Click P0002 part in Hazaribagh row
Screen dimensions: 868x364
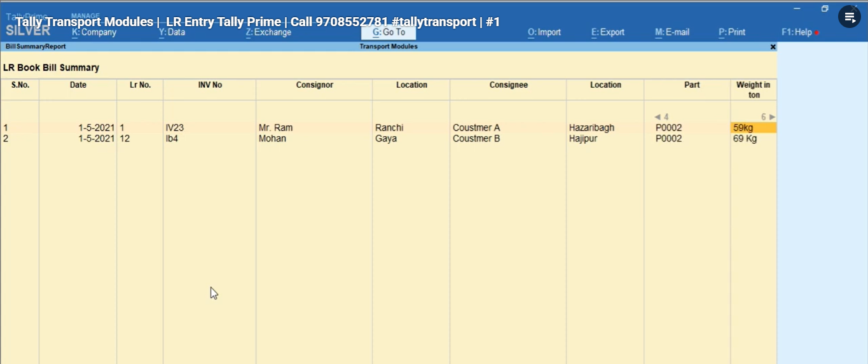pos(668,128)
